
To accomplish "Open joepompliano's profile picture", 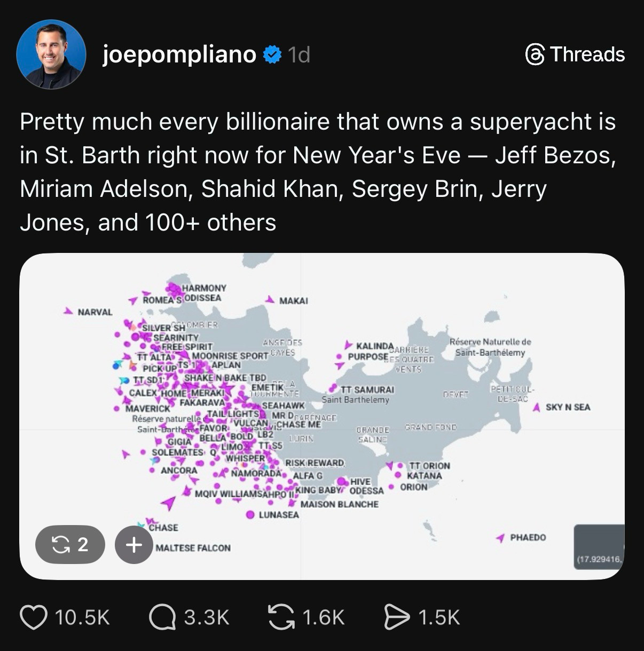I will point(51,54).
